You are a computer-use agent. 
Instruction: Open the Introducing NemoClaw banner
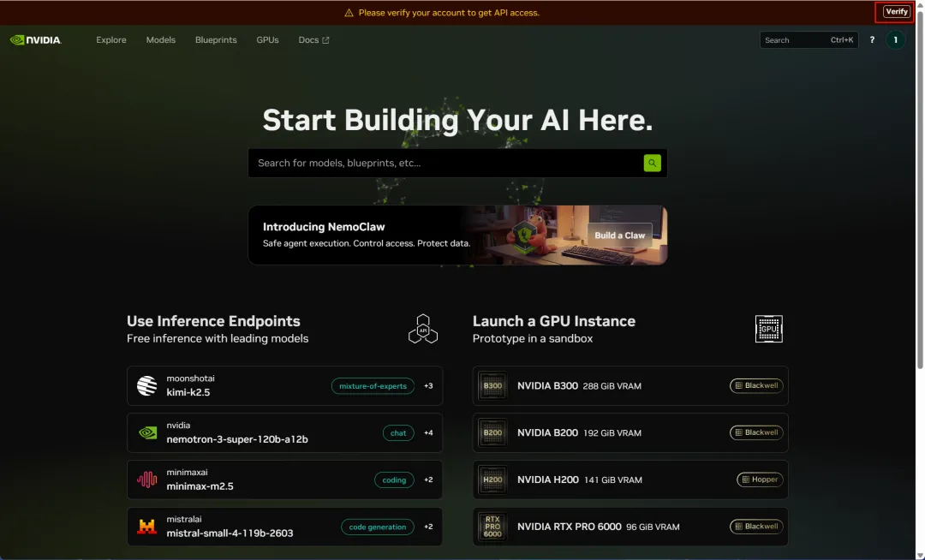coord(457,235)
